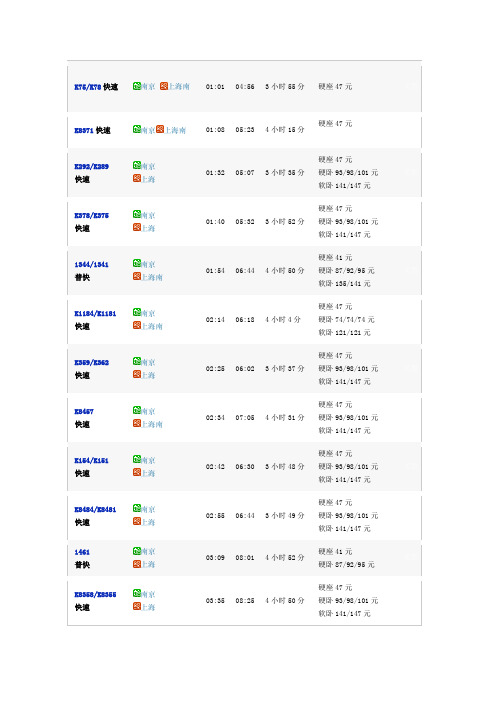Viewport: 496px width, 702px height.
Task: Select 软卧 121/121 元 price text
Action: point(345,332)
